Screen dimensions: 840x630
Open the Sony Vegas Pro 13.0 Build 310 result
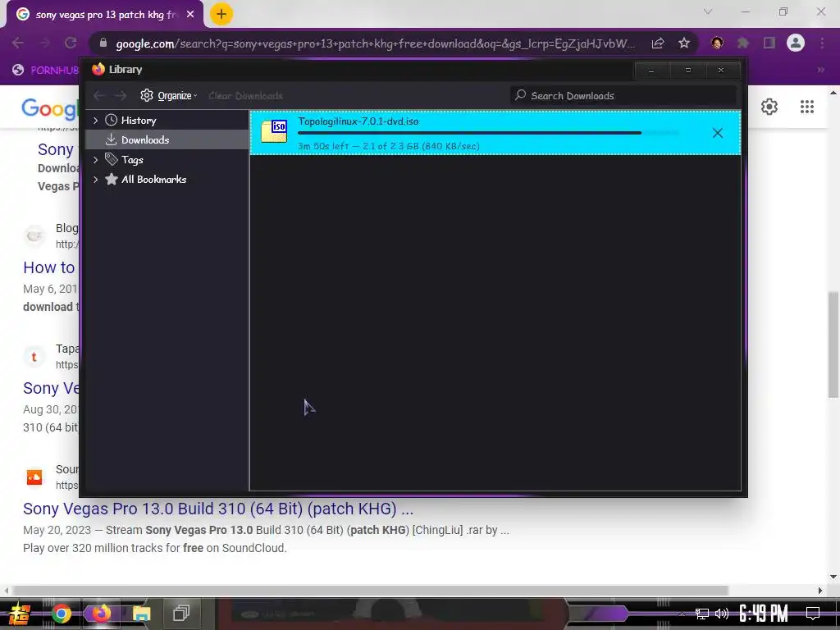(218, 509)
